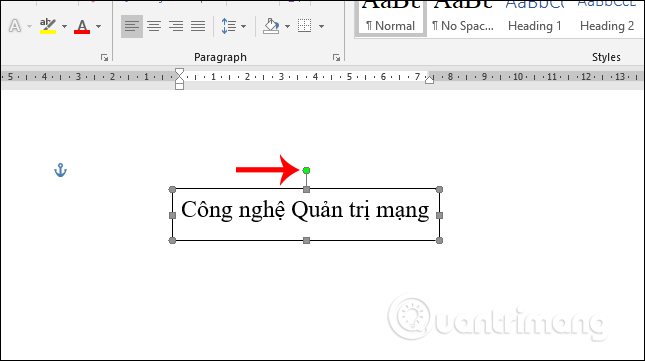645x361 pixels.
Task: Click the left indent square on ruler
Action: click(179, 86)
